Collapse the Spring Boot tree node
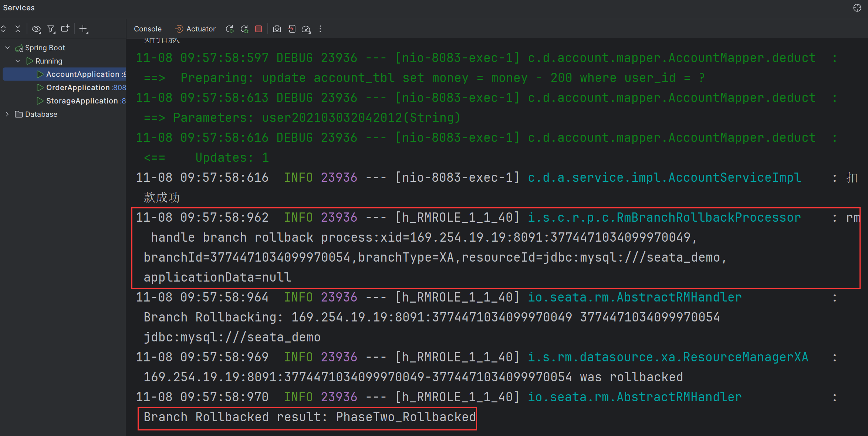The image size is (868, 436). click(7, 48)
